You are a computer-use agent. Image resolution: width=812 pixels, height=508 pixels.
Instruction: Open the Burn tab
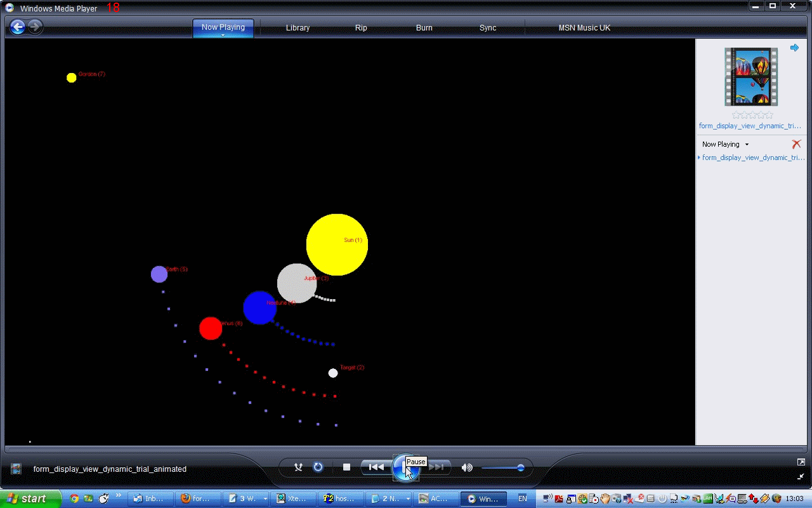tap(424, 28)
